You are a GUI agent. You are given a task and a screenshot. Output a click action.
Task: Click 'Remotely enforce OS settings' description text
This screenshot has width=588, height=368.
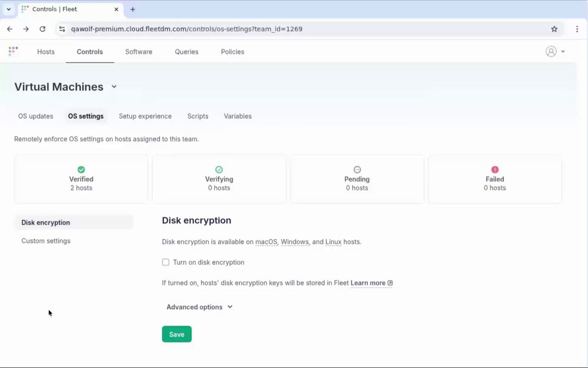pyautogui.click(x=107, y=139)
